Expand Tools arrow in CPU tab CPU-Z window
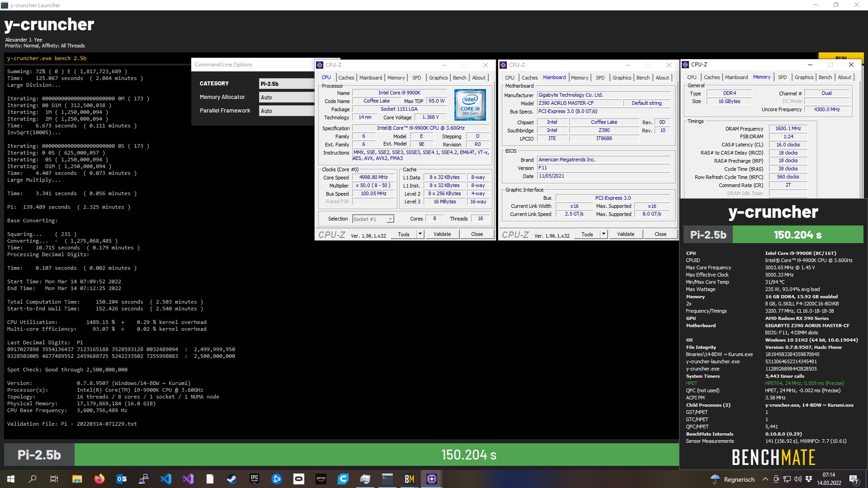Viewport: 868px width, 488px height. [420, 234]
